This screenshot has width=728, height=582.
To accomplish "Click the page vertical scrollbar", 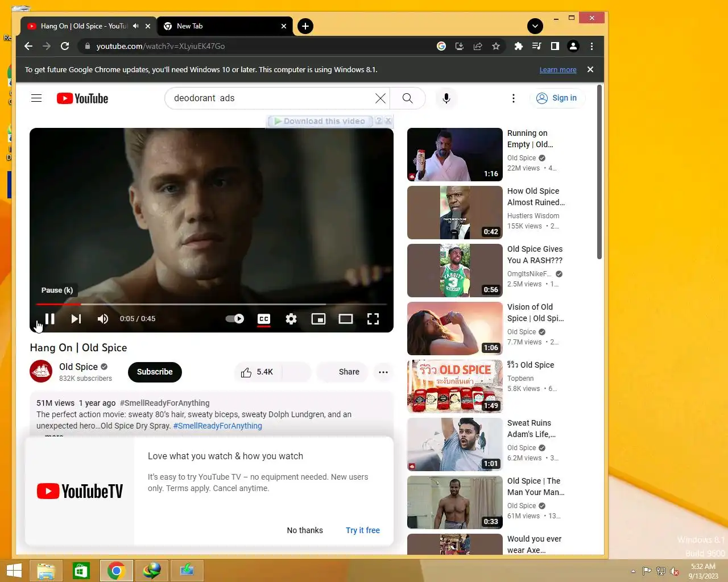I will click(599, 172).
